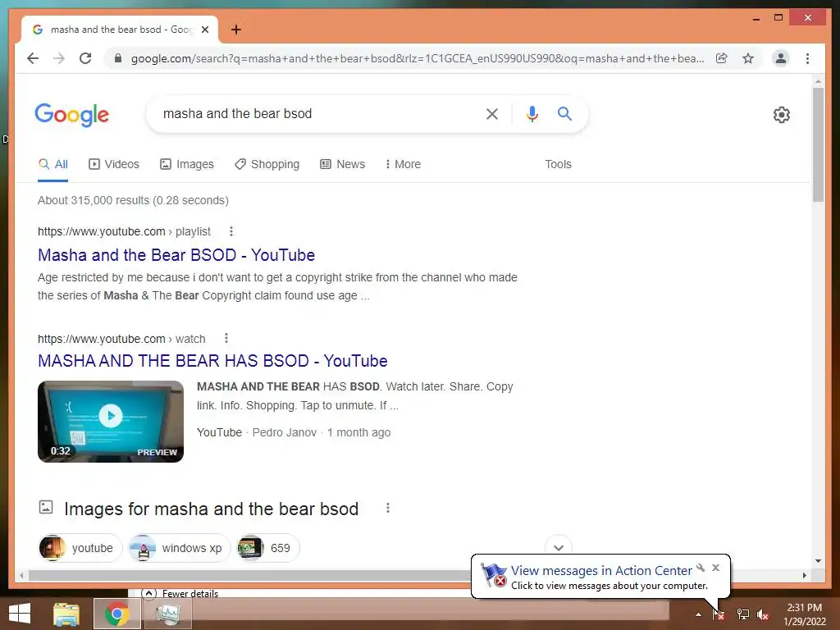Clear the Google search box text
Viewport: 840px width, 630px height.
coord(492,113)
